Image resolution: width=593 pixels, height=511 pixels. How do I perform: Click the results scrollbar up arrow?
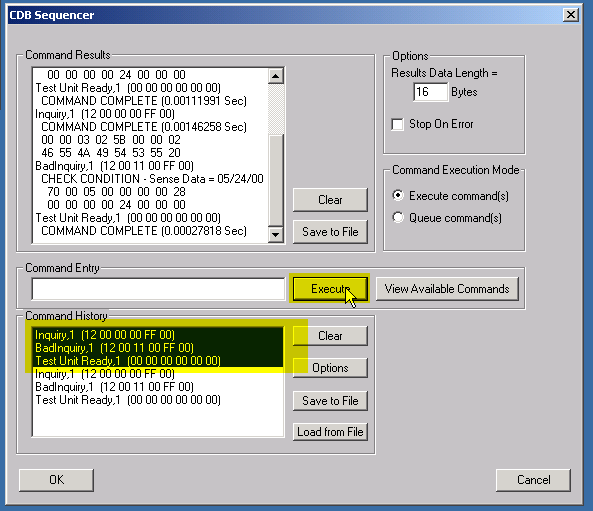tap(276, 76)
